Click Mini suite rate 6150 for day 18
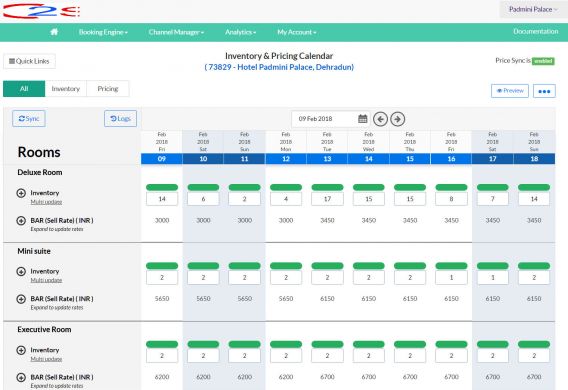568x390 pixels. tap(534, 299)
